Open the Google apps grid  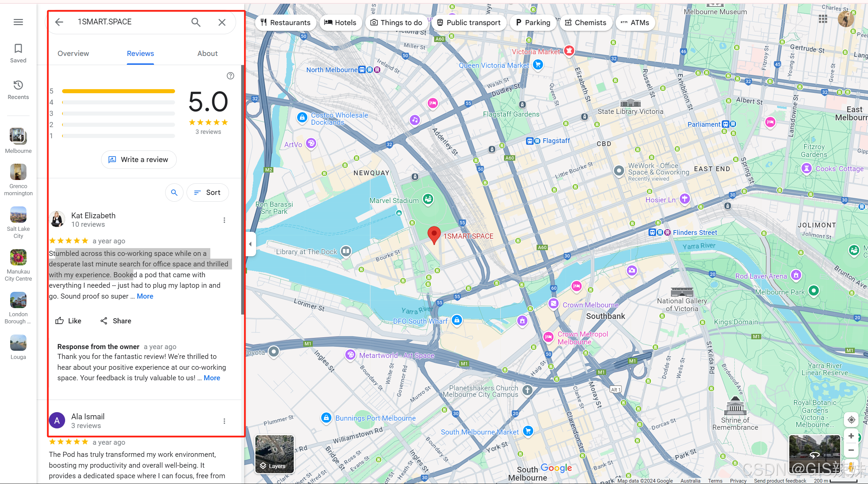pyautogui.click(x=823, y=19)
